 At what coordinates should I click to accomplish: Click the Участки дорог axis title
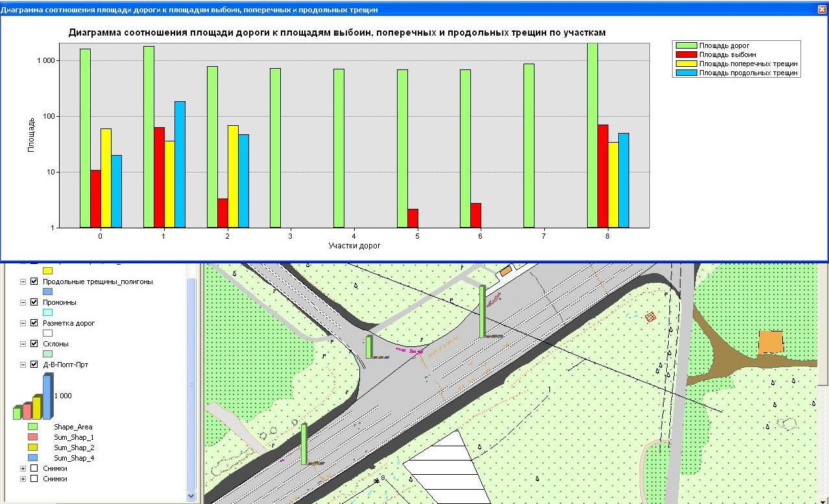[354, 246]
